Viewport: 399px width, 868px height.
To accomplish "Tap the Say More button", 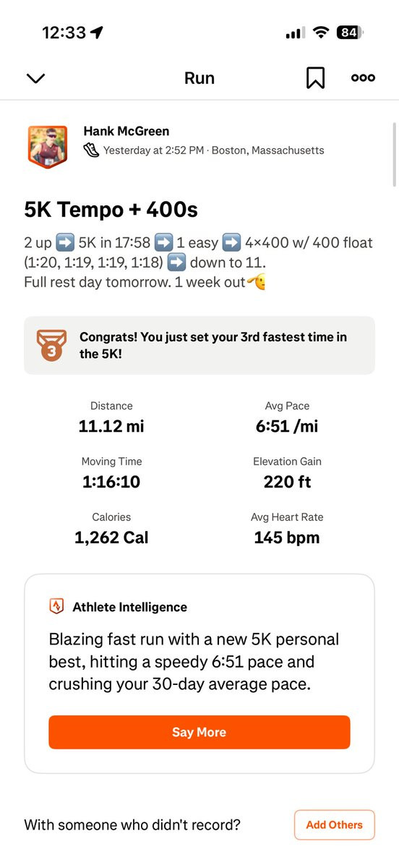I will (199, 732).
